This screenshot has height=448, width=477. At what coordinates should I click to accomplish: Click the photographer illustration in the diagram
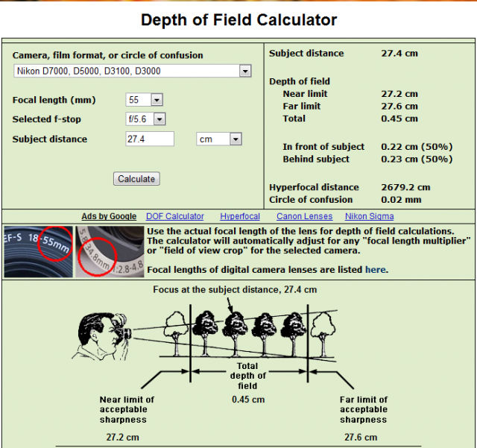102,336
